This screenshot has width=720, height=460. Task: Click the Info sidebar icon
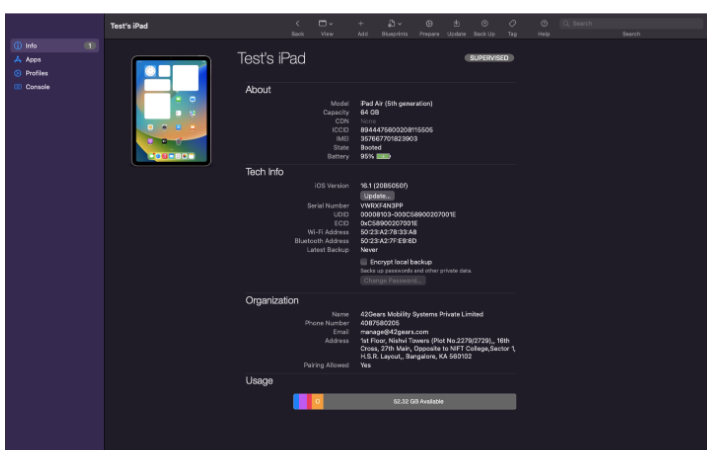pyautogui.click(x=18, y=45)
